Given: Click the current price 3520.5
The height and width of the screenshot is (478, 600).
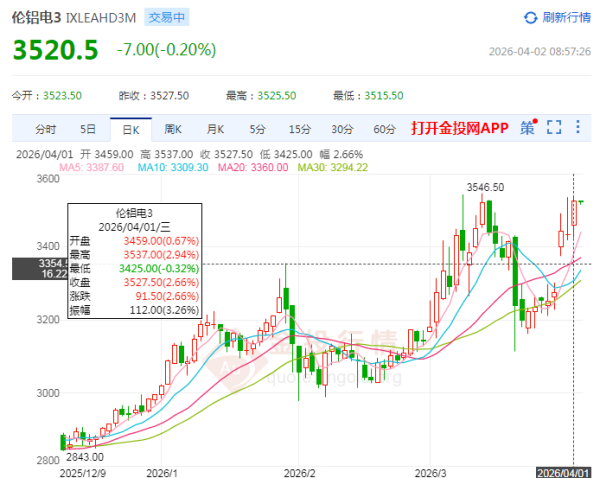Looking at the screenshot, I should click(x=55, y=50).
